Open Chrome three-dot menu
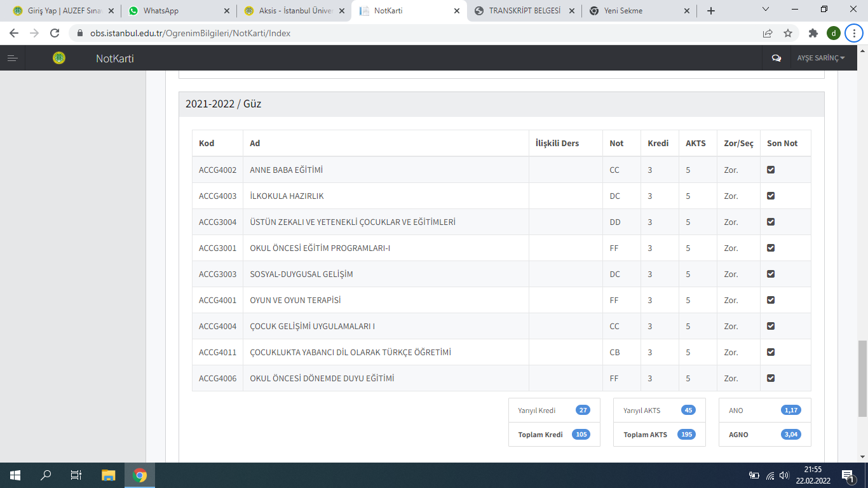 854,33
